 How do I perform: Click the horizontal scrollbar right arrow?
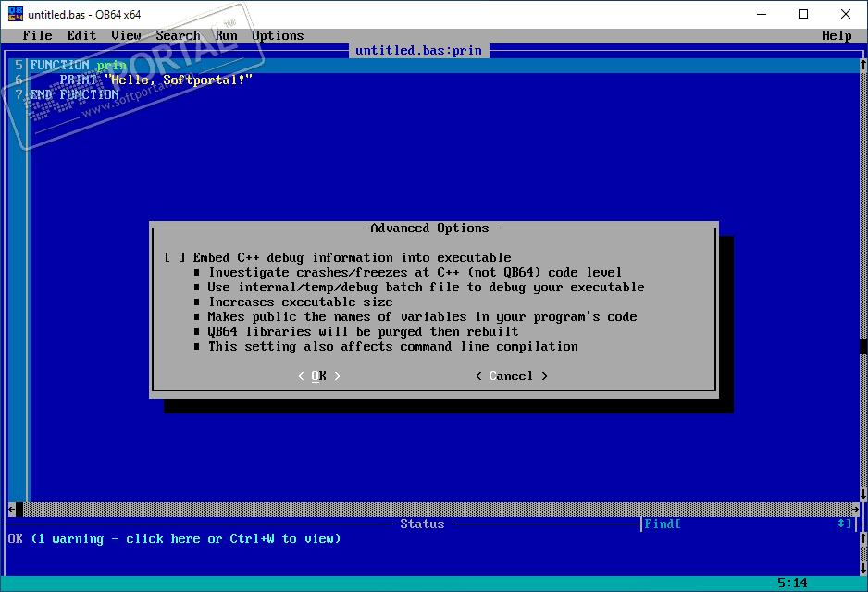pyautogui.click(x=855, y=509)
